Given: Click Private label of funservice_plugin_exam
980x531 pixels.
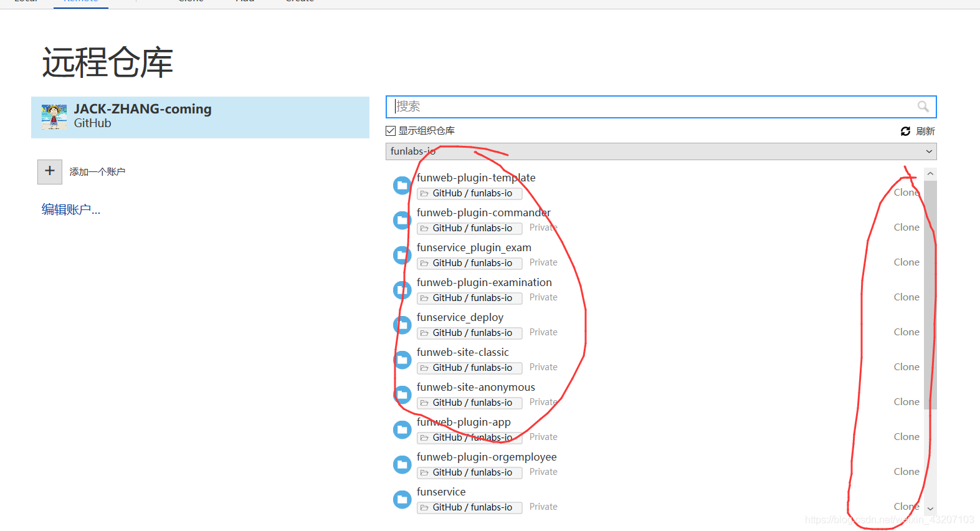Looking at the screenshot, I should [543, 262].
